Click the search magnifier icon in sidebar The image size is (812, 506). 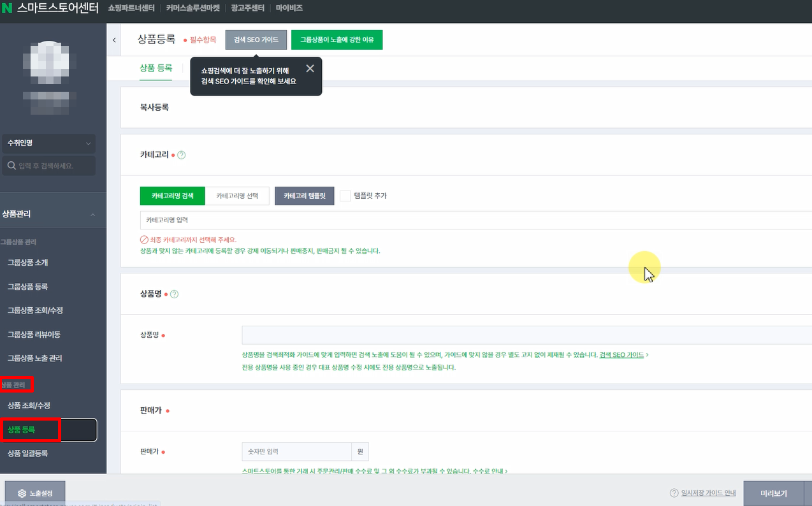[x=11, y=166]
